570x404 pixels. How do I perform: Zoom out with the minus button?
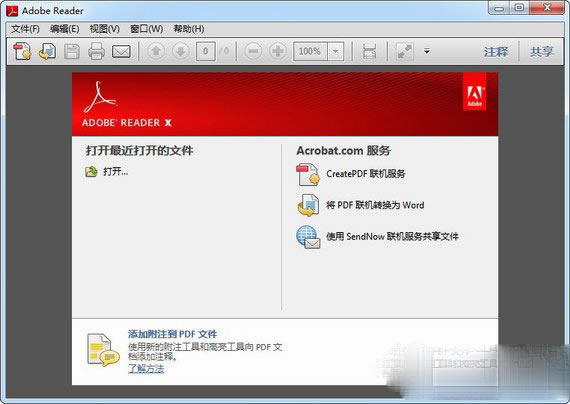tap(253, 51)
